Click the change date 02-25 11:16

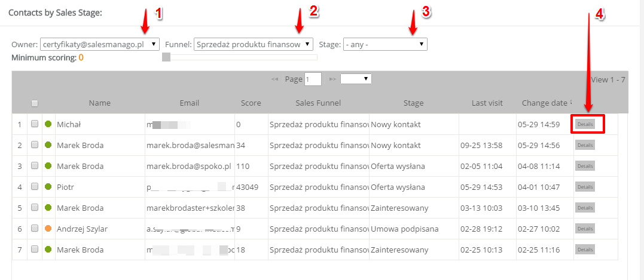pos(538,250)
